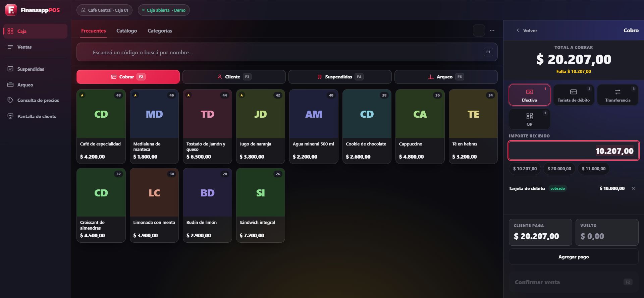The image size is (644, 298).
Task: Add Cookie de chocolate product
Action: pyautogui.click(x=367, y=126)
